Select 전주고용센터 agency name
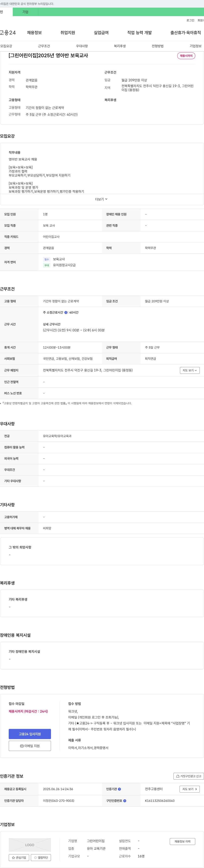The height and width of the screenshot is (868, 204). (x=154, y=789)
